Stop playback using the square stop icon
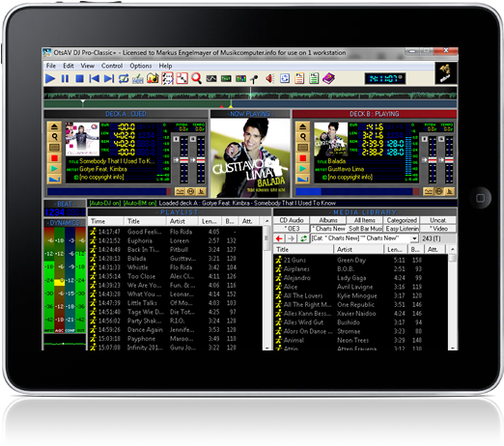The height and width of the screenshot is (446, 504). [79, 78]
